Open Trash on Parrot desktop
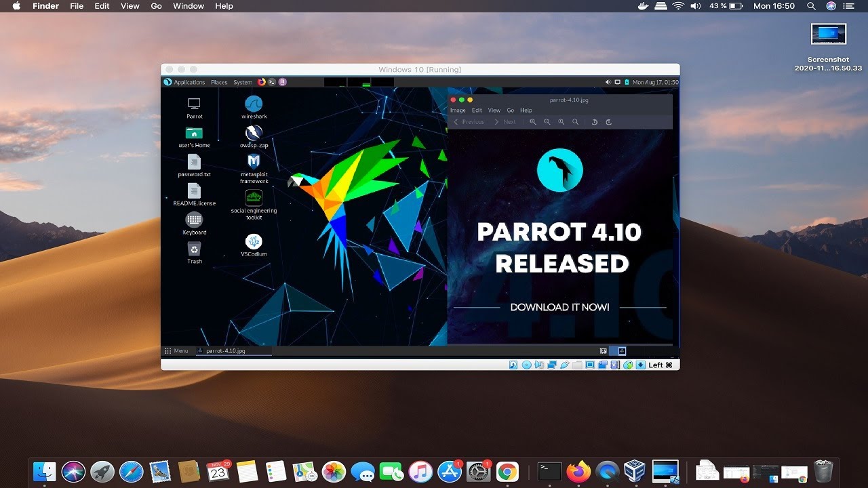This screenshot has width=868, height=488. [x=194, y=249]
